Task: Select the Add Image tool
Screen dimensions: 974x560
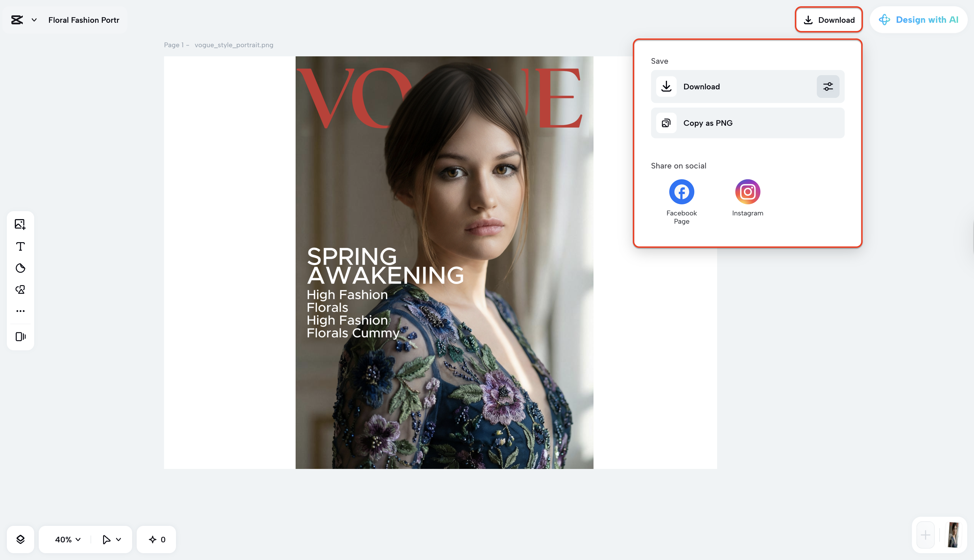Action: pyautogui.click(x=20, y=224)
